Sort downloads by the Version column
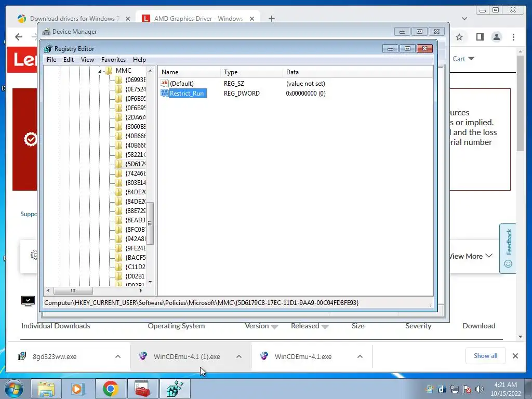This screenshot has height=399, width=532. point(261,326)
